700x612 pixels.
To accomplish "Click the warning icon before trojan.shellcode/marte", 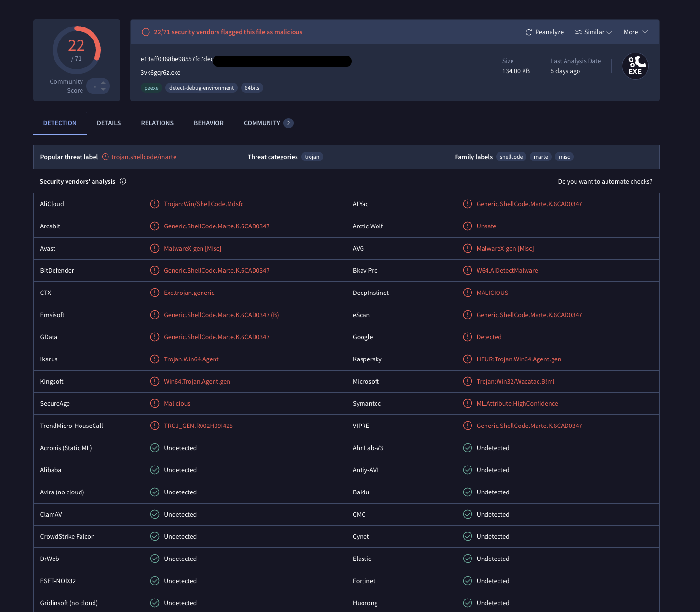I will 106,157.
